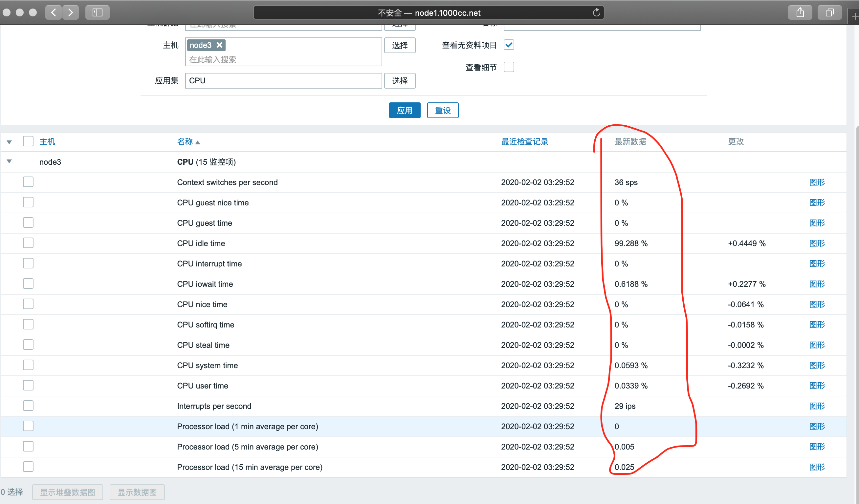
Task: Reload the page with the refresh icon
Action: (596, 12)
